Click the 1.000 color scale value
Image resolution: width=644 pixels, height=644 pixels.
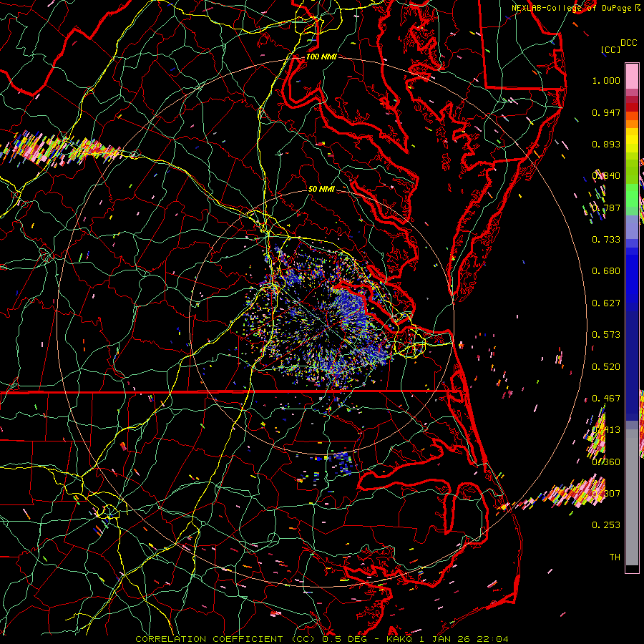606,80
